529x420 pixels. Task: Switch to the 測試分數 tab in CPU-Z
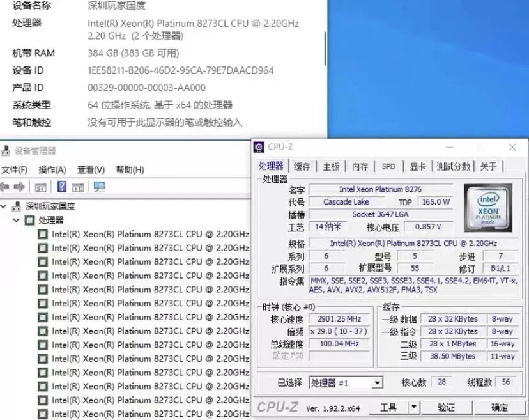(454, 166)
